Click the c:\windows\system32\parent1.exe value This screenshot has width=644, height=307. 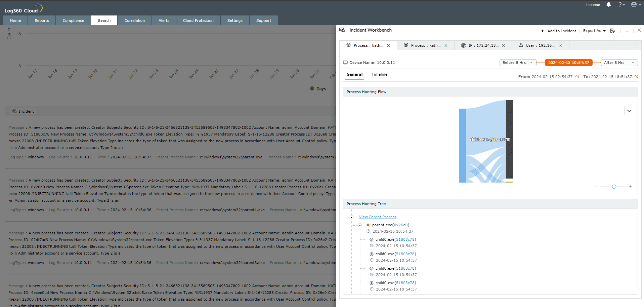[232, 210]
